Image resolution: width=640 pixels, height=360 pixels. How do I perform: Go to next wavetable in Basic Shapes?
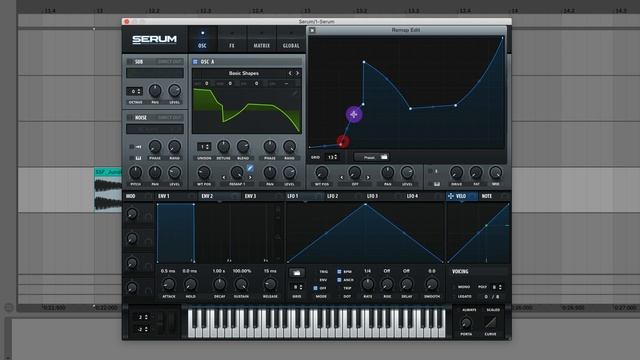click(x=298, y=73)
